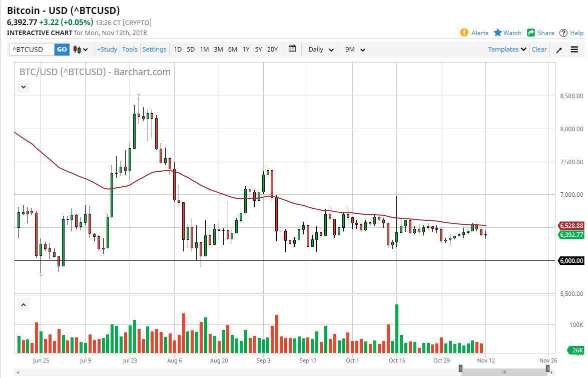
Task: Open the Templates dropdown
Action: [x=506, y=49]
